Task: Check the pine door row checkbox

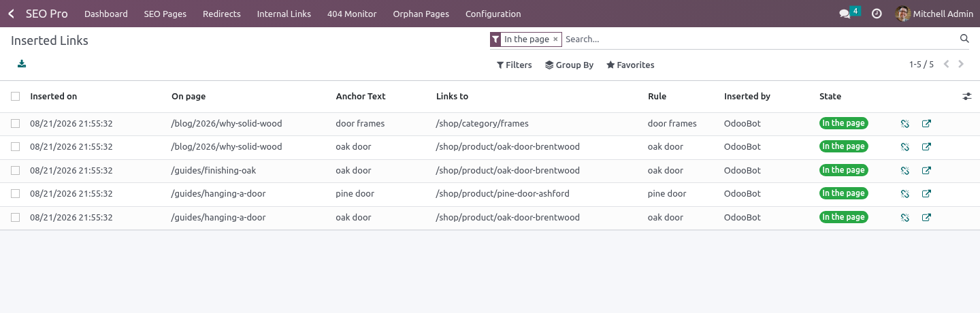Action: point(15,194)
